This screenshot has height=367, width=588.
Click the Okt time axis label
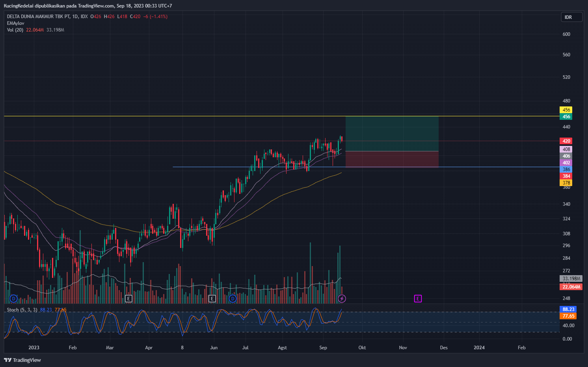(x=362, y=348)
